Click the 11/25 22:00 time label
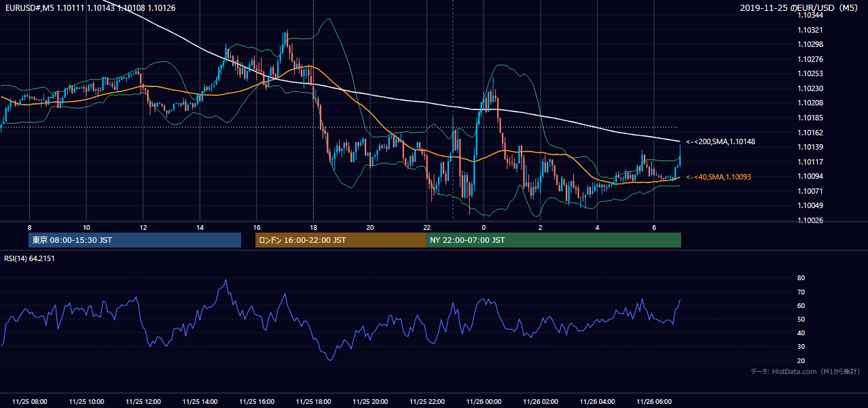 [427, 402]
